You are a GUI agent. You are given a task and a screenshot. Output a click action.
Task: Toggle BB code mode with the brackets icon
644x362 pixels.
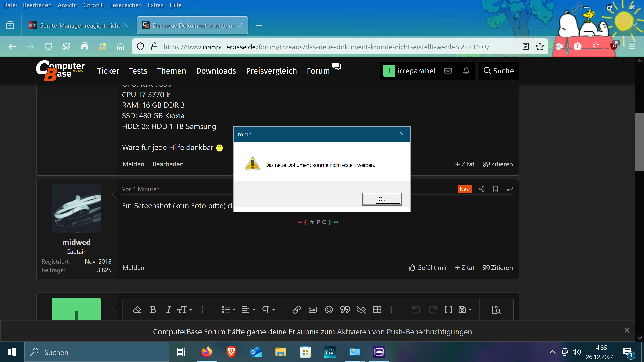click(x=448, y=310)
